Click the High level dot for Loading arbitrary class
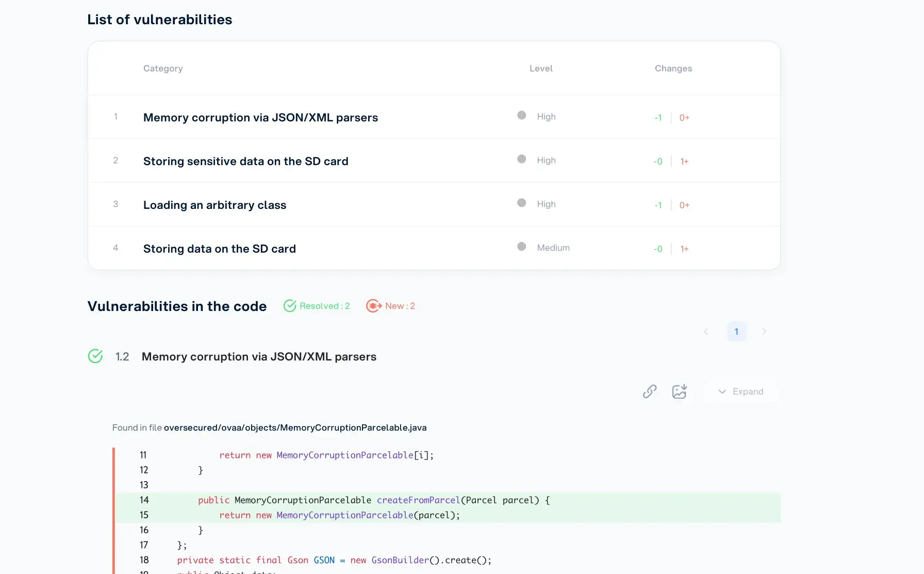 [521, 203]
